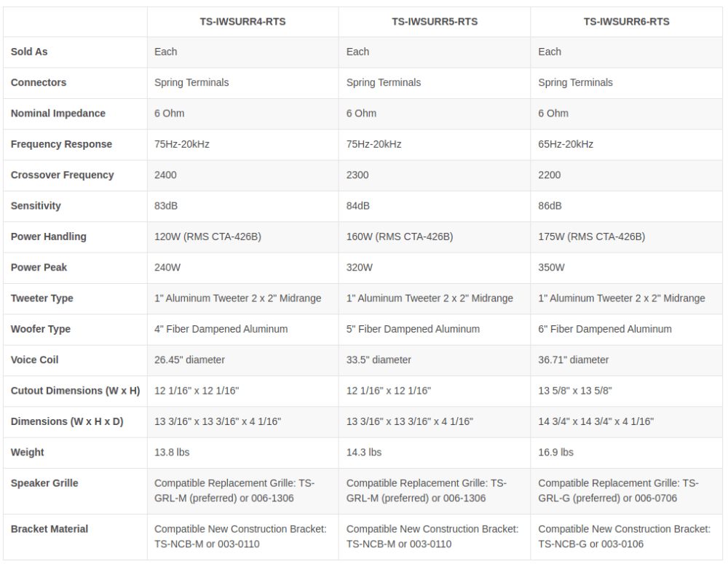Screen dimensions: 728x564
Task: Click the 350W power peak value
Action: (551, 267)
